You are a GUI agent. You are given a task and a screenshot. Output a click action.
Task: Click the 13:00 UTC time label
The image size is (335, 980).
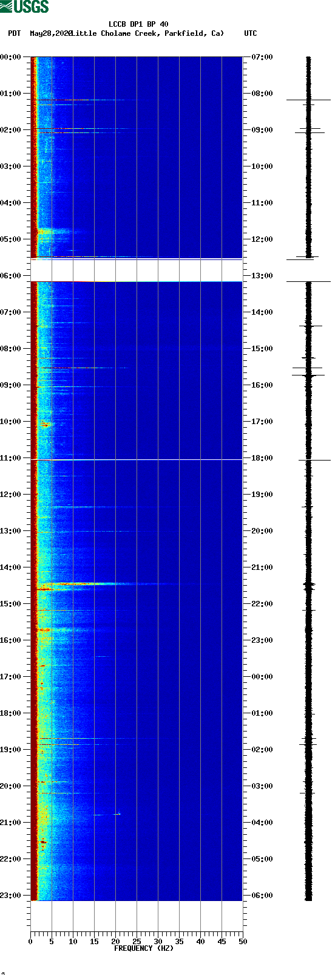coord(262,276)
